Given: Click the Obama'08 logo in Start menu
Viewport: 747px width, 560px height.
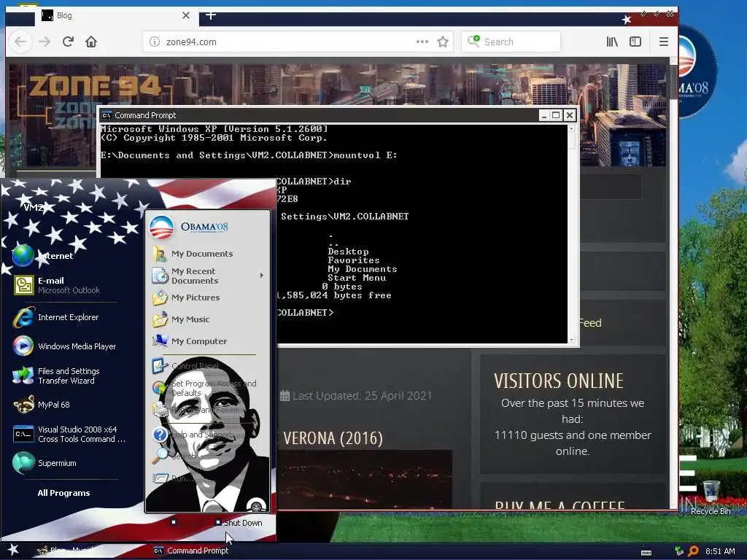Looking at the screenshot, I should (189, 227).
